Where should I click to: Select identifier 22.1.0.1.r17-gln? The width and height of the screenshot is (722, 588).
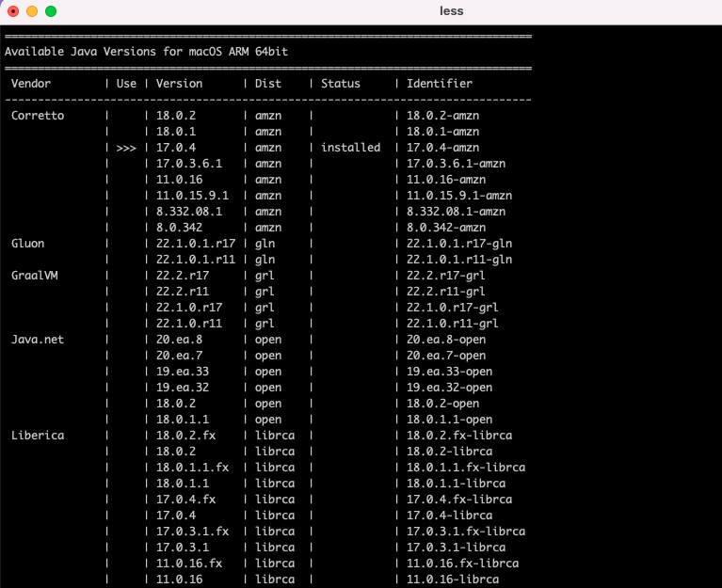click(x=459, y=244)
